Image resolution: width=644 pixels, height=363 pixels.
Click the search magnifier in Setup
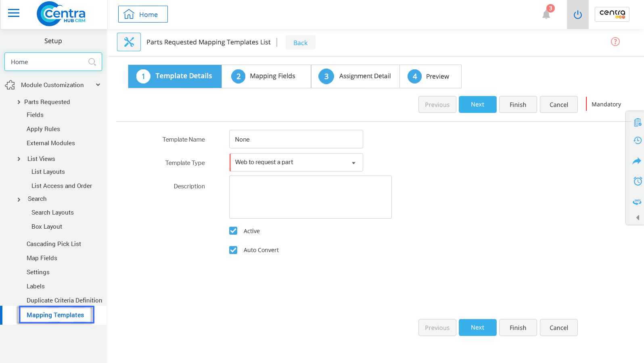[92, 62]
